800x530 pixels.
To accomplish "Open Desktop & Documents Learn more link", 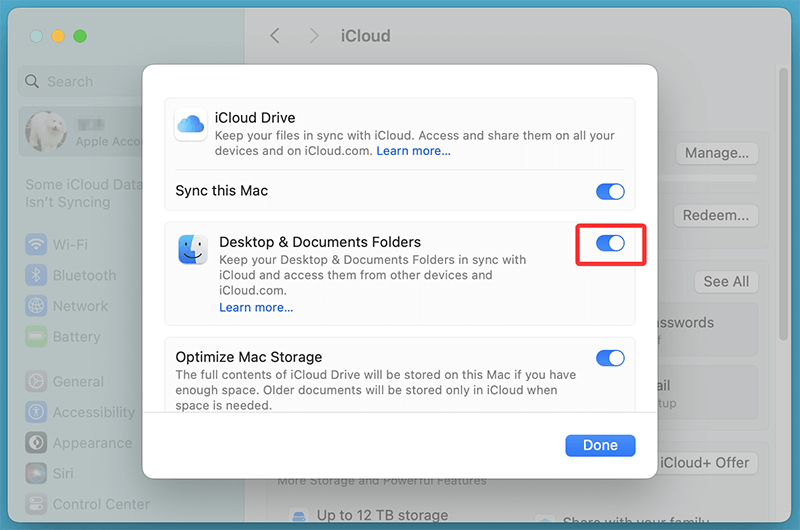I will [x=256, y=308].
